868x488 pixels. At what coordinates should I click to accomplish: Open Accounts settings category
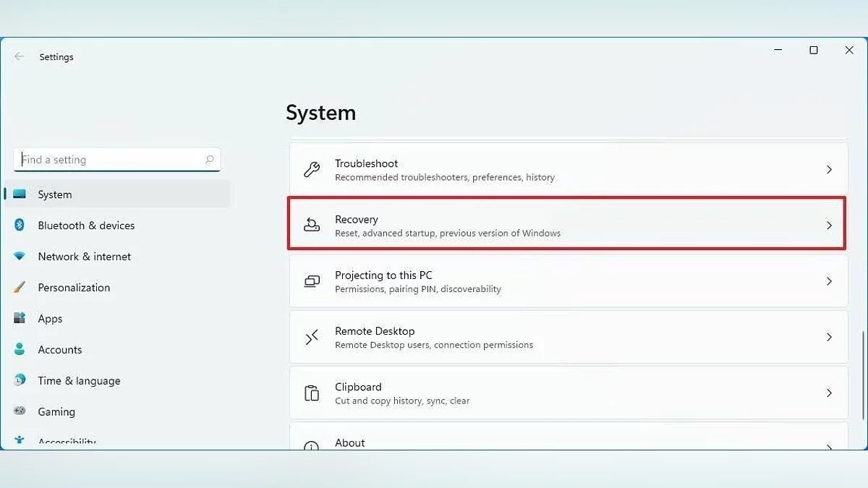point(117,350)
